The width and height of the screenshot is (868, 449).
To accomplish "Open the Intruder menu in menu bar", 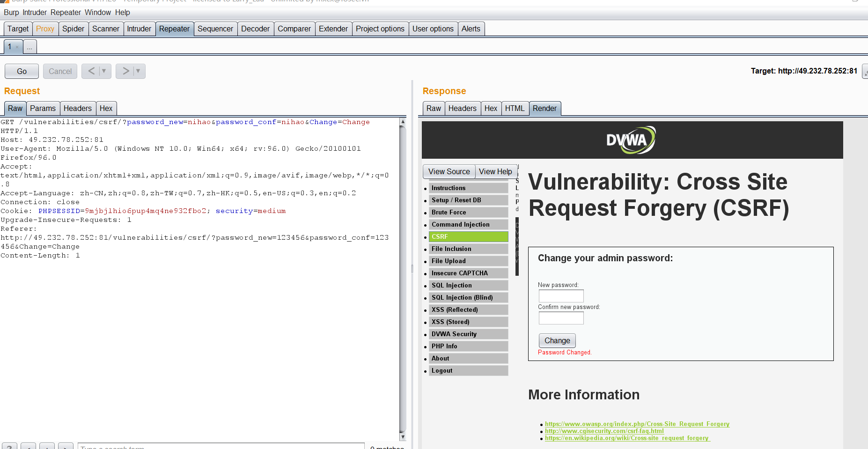I will coord(35,12).
